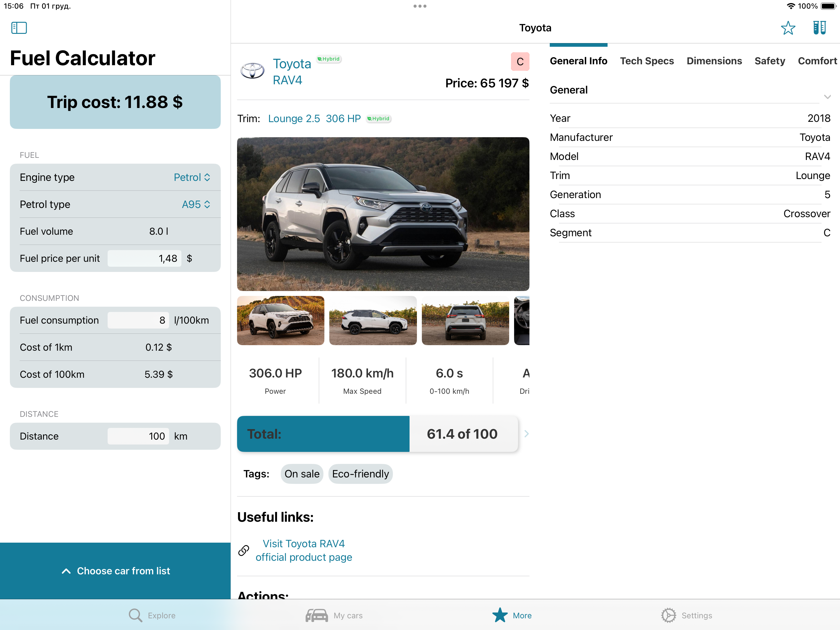Tap the Settings gear icon

[x=668, y=615]
